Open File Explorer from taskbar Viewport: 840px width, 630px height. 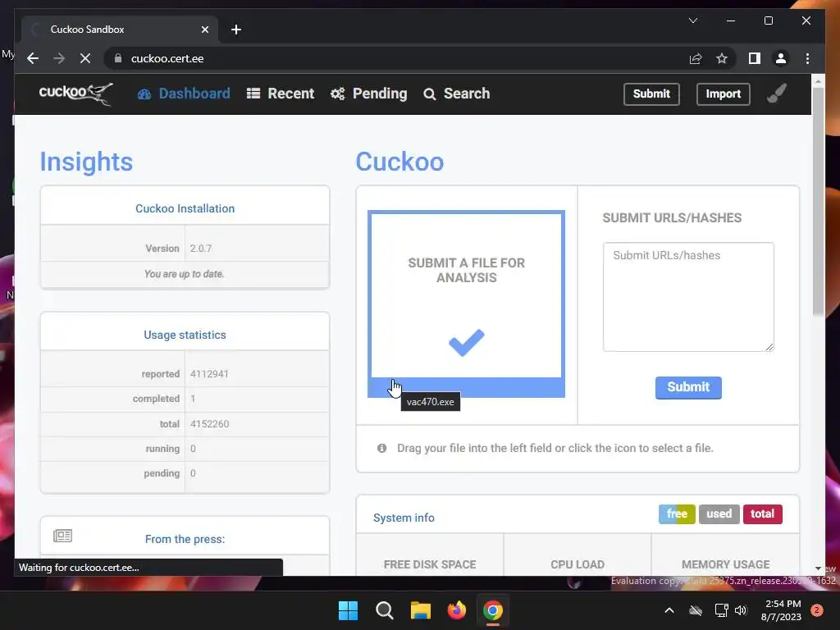[421, 610]
